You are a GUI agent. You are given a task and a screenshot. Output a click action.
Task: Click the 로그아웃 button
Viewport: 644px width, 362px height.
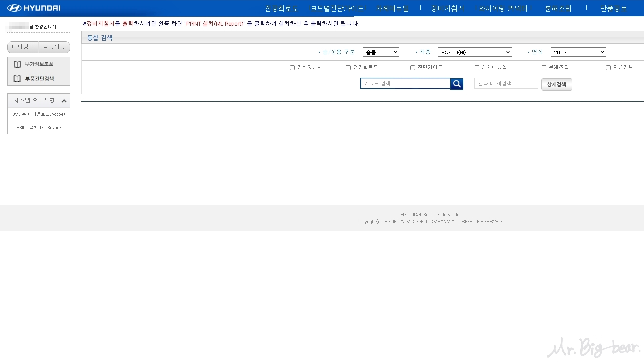pyautogui.click(x=54, y=47)
